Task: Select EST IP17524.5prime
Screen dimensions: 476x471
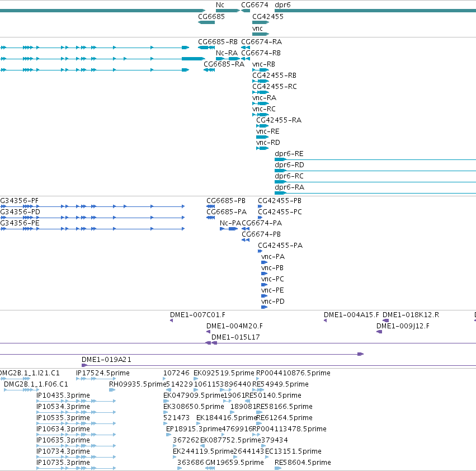Action: [x=102, y=373]
